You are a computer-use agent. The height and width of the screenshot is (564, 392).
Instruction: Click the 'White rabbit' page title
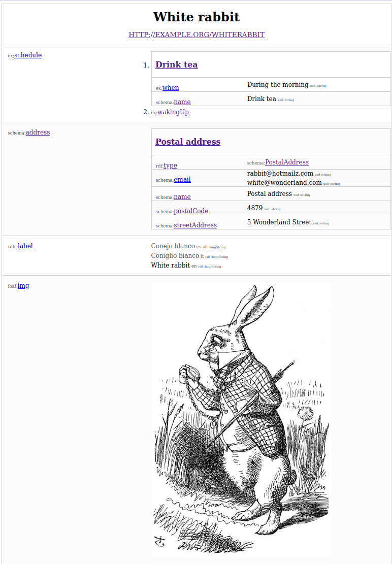(197, 17)
